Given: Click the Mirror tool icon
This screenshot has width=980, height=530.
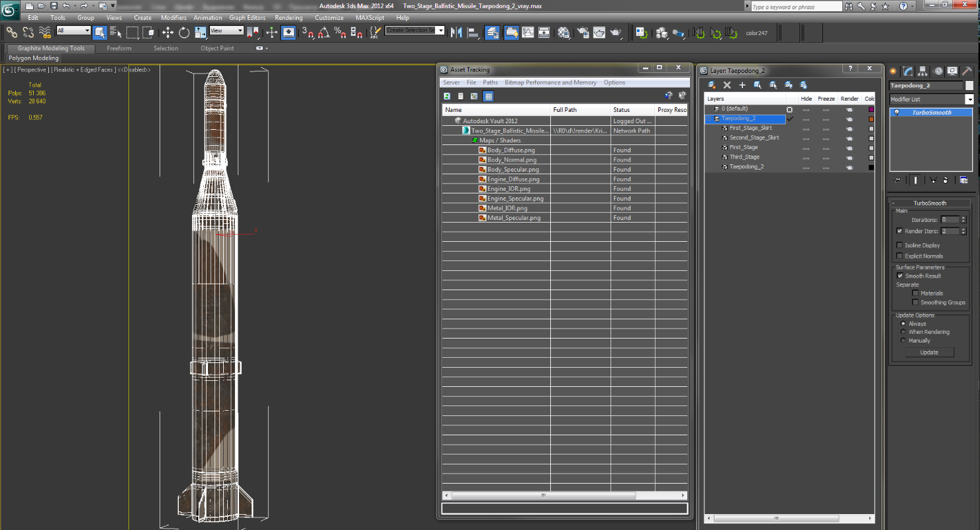Looking at the screenshot, I should [x=456, y=32].
